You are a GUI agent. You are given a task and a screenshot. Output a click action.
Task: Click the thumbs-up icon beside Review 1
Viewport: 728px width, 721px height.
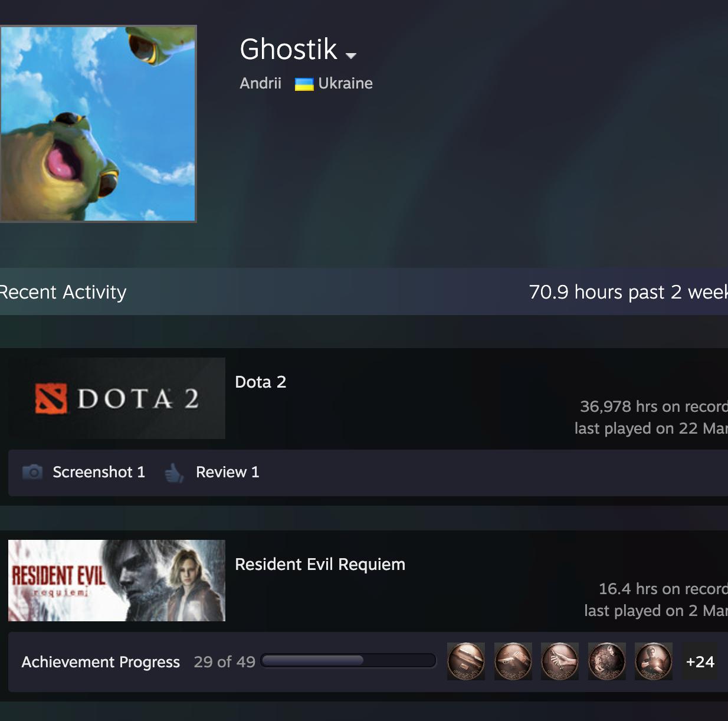(174, 472)
